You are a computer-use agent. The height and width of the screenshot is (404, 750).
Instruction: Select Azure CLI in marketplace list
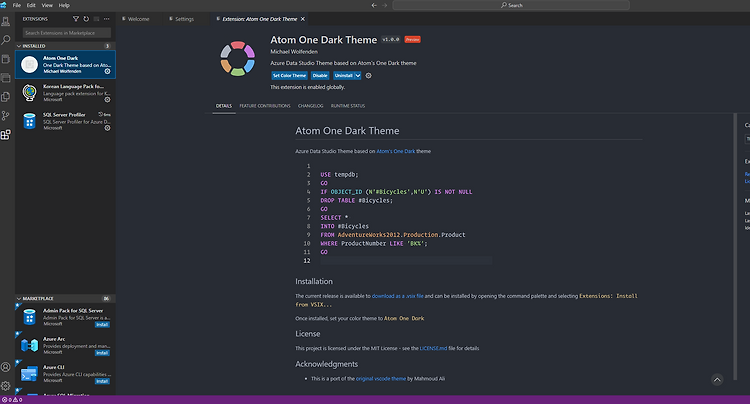(65, 373)
